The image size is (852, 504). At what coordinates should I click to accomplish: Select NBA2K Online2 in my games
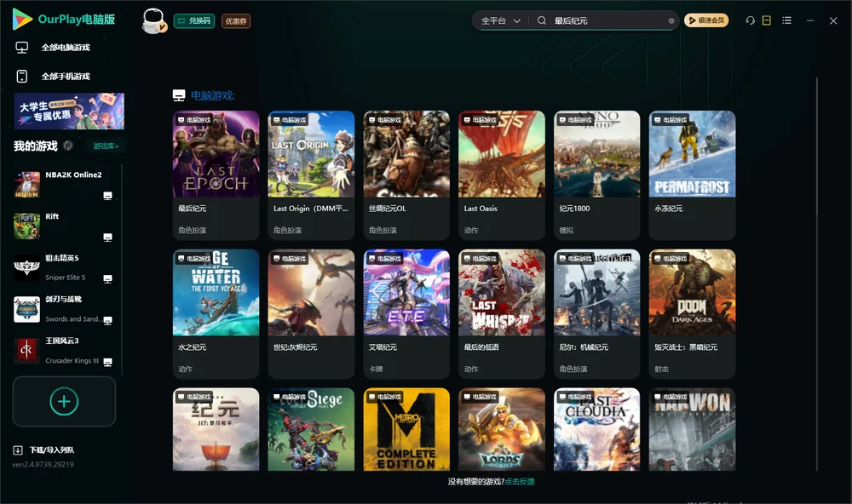point(64,185)
